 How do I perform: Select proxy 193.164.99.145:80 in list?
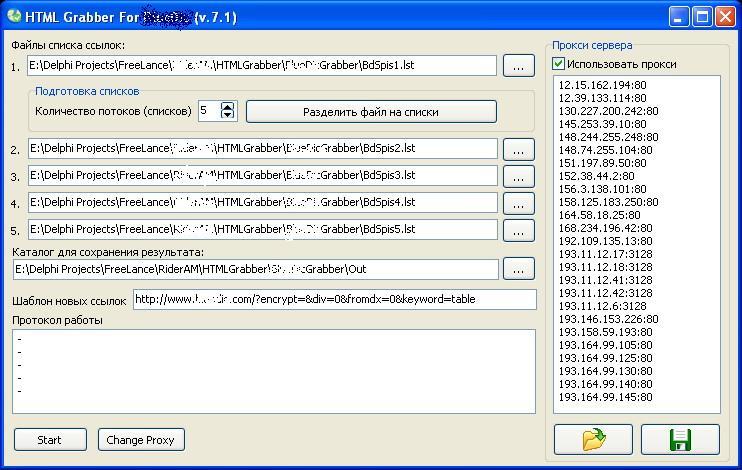click(605, 398)
